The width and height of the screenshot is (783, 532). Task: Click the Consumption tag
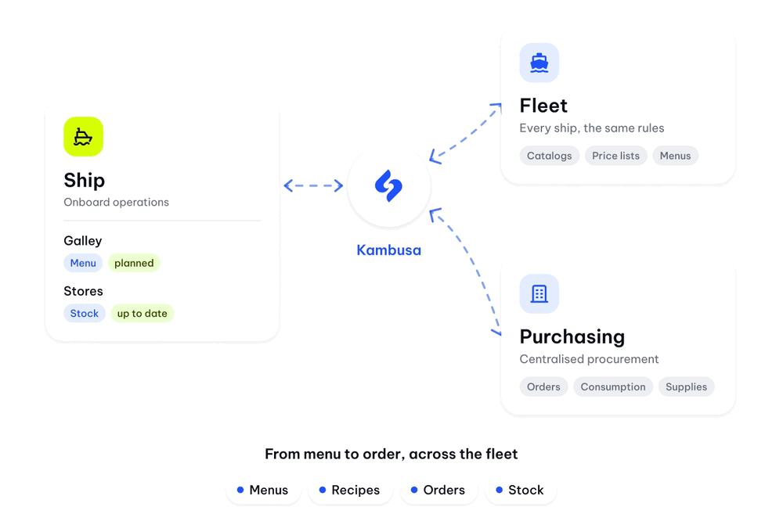tap(613, 386)
